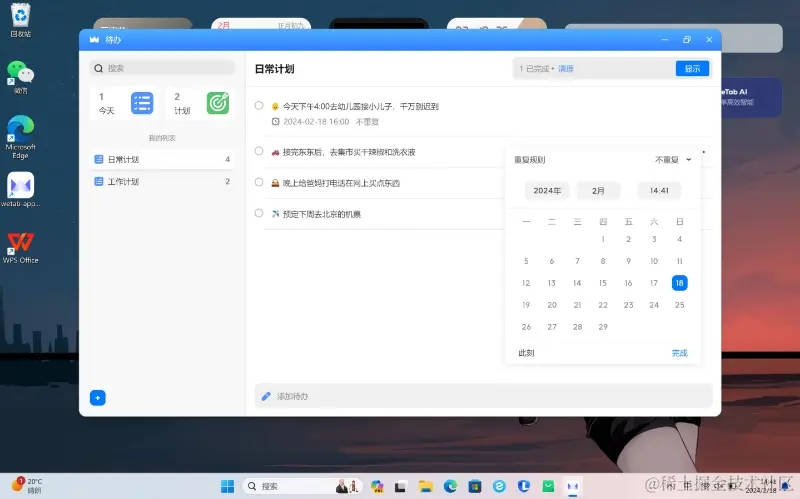Click the 工作计划 list icon
Viewport: 800px width, 499px height.
99,181
